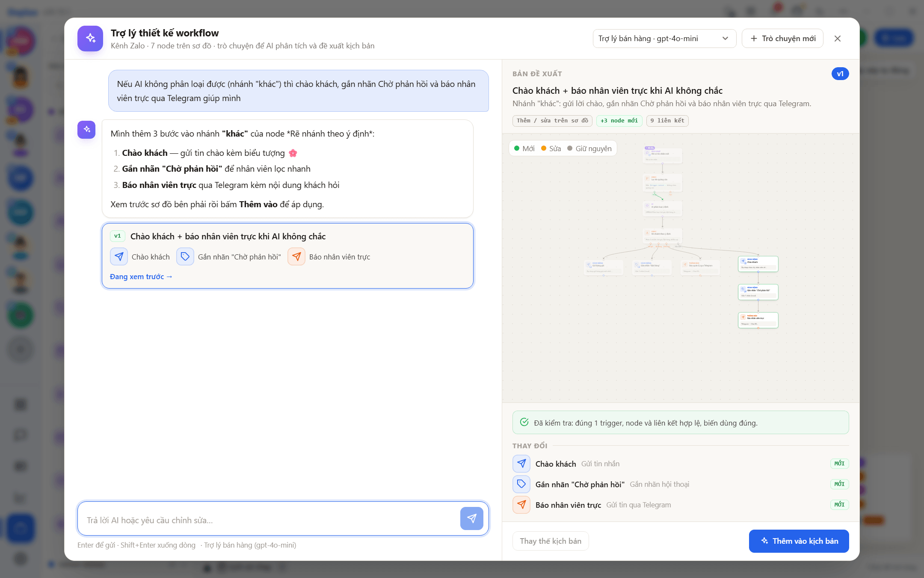The width and height of the screenshot is (924, 578).
Task: Click the green 'Mới' legend dot
Action: point(517,149)
